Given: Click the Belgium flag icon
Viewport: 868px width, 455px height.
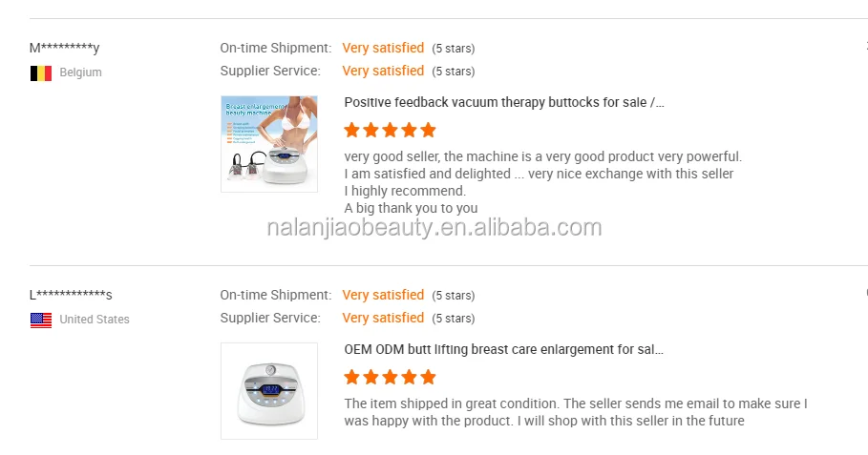Looking at the screenshot, I should [x=40, y=72].
